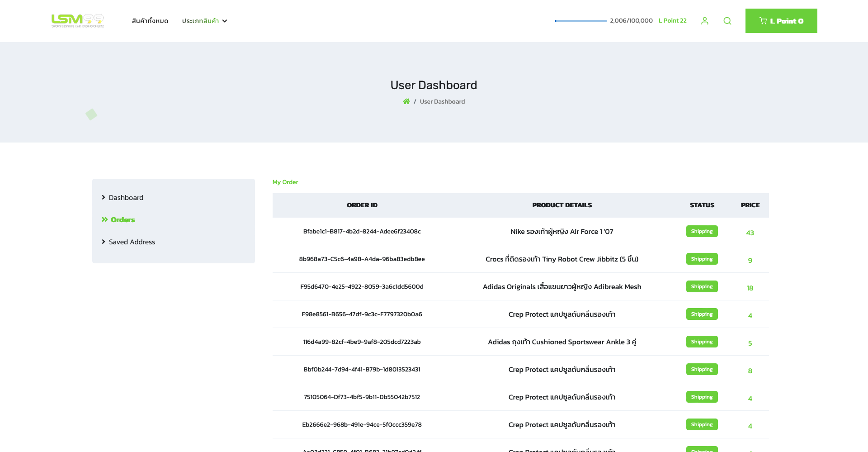This screenshot has width=868, height=452.
Task: Click the chevron beside Dashboard
Action: [104, 197]
